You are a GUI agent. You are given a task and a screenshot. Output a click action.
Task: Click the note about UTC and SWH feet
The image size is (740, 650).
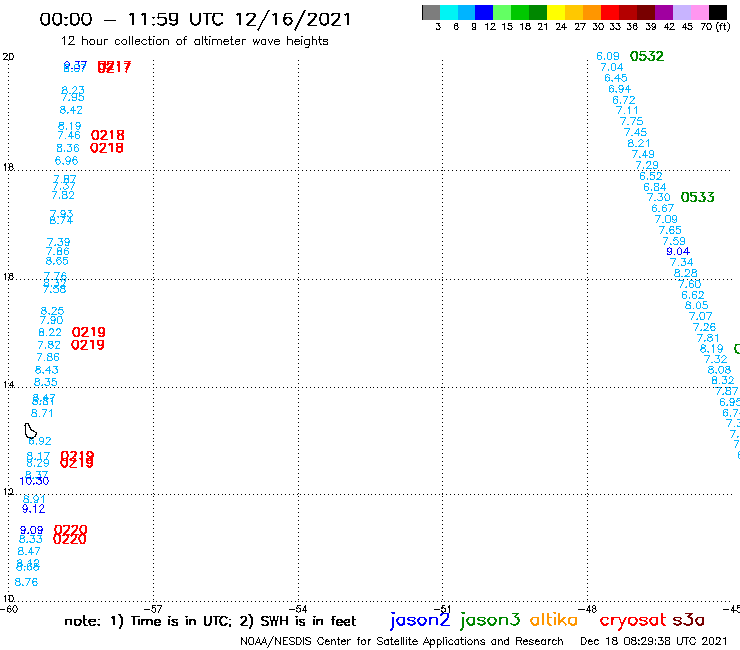click(210, 621)
